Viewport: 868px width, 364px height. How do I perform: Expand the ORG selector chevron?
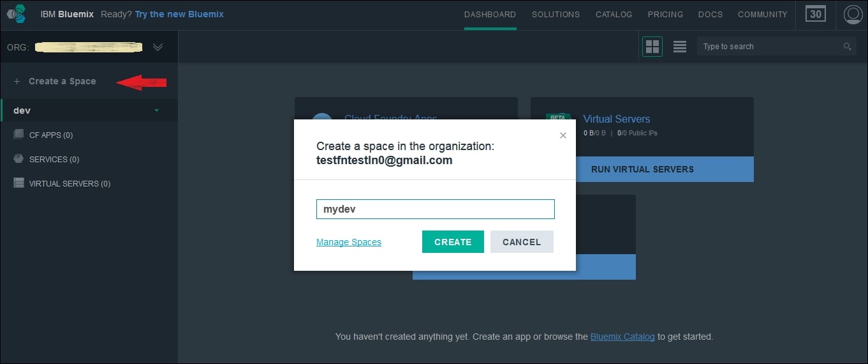coord(158,47)
